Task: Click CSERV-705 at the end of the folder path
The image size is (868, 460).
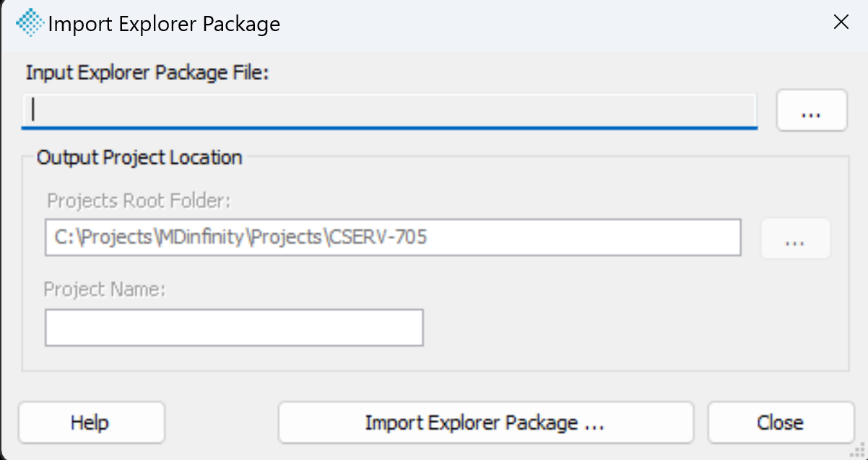Action: tap(378, 237)
